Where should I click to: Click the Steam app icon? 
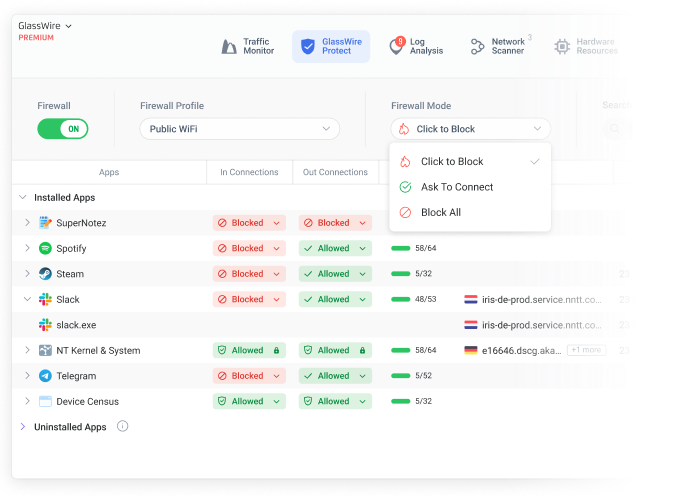pos(45,274)
